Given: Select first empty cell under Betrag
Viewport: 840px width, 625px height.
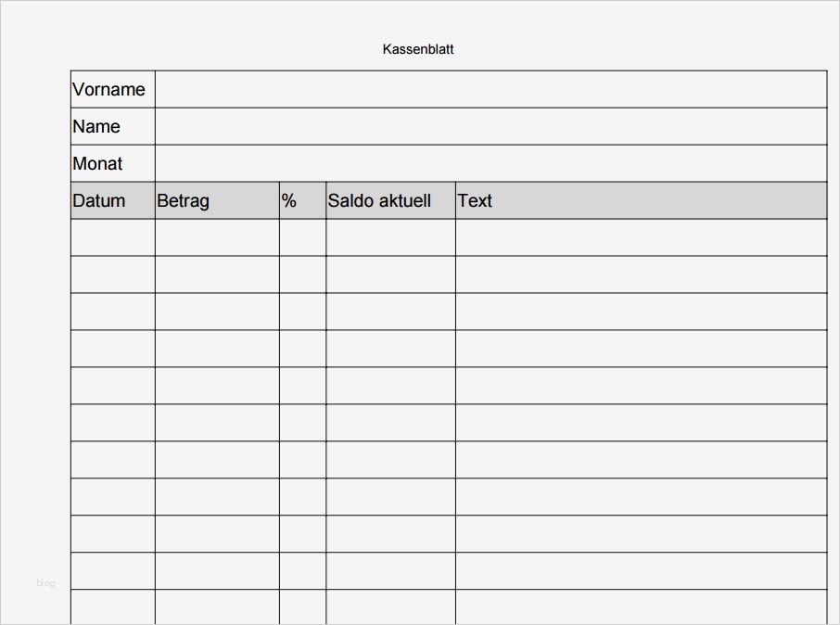Looking at the screenshot, I should coord(216,237).
